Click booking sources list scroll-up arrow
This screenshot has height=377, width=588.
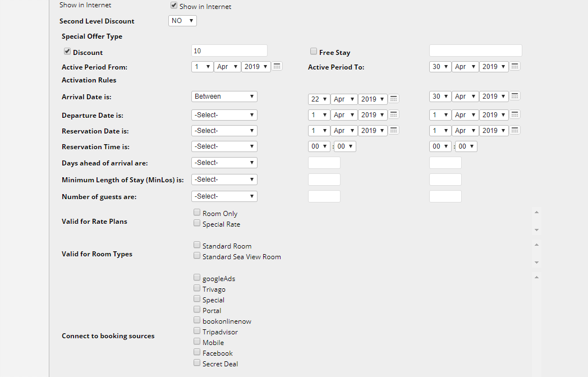click(536, 277)
